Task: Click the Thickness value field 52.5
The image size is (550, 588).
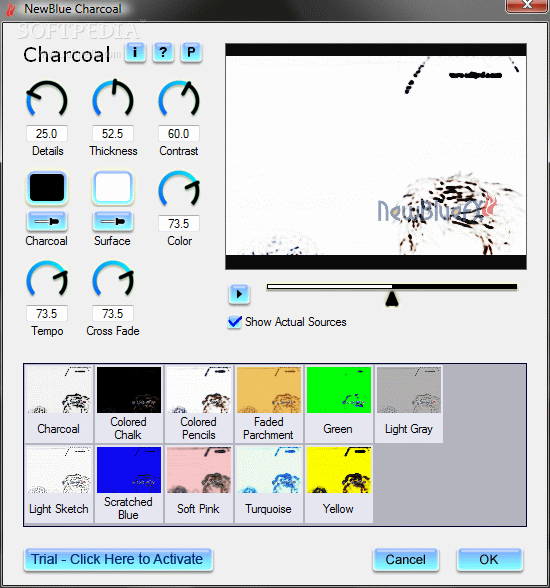Action: 113,134
